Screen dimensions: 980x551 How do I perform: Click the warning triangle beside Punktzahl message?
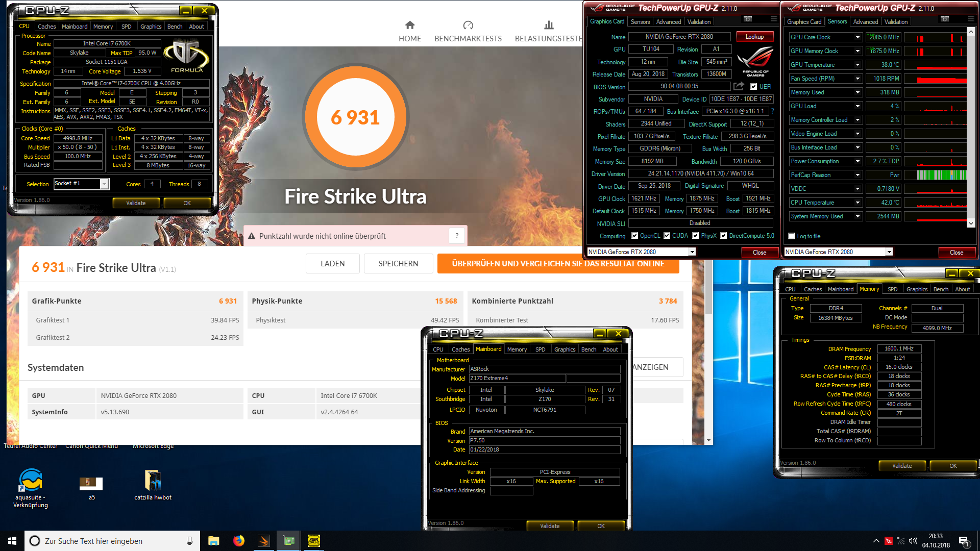[x=252, y=236]
